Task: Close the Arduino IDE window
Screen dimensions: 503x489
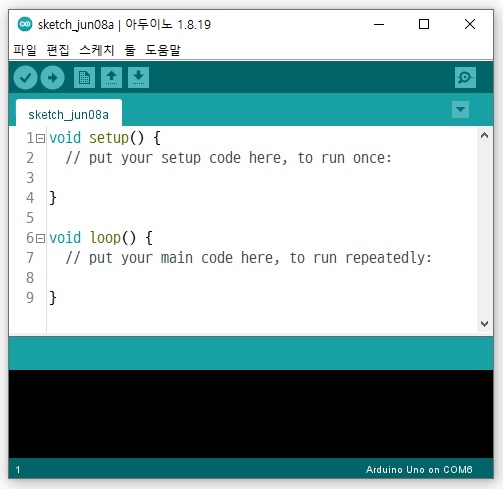Action: [x=470, y=24]
